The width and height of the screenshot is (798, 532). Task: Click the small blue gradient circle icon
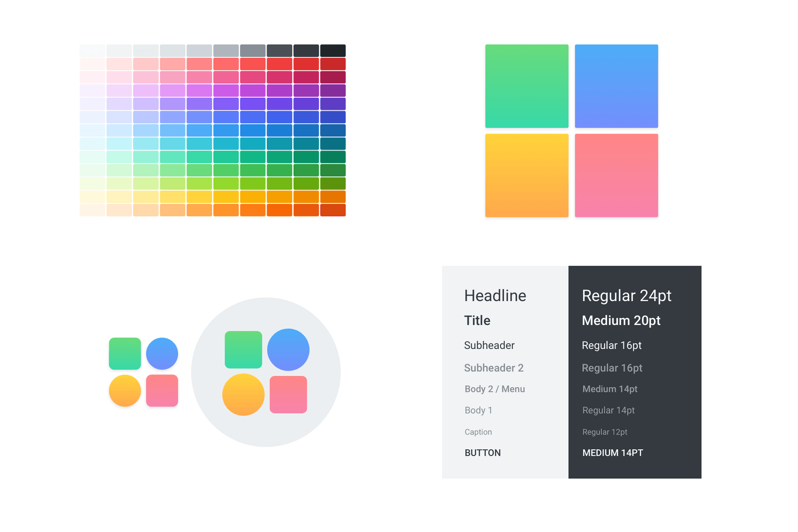pyautogui.click(x=162, y=354)
